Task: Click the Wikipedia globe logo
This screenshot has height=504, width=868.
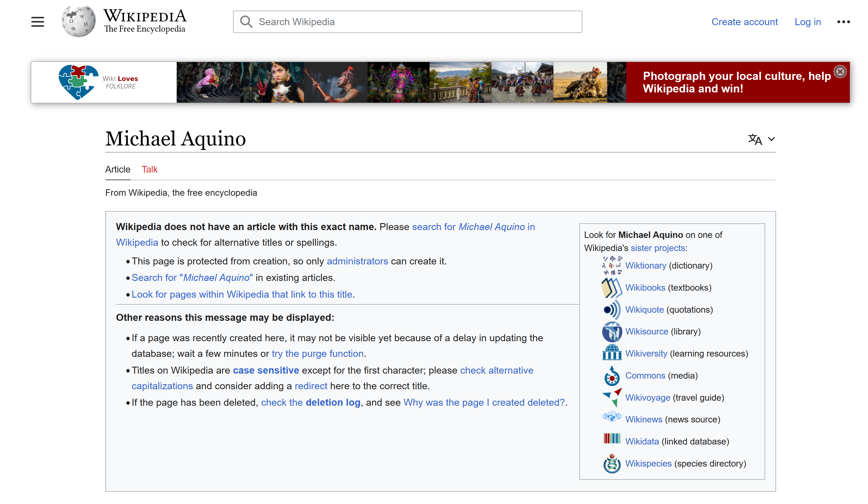Action: click(79, 21)
